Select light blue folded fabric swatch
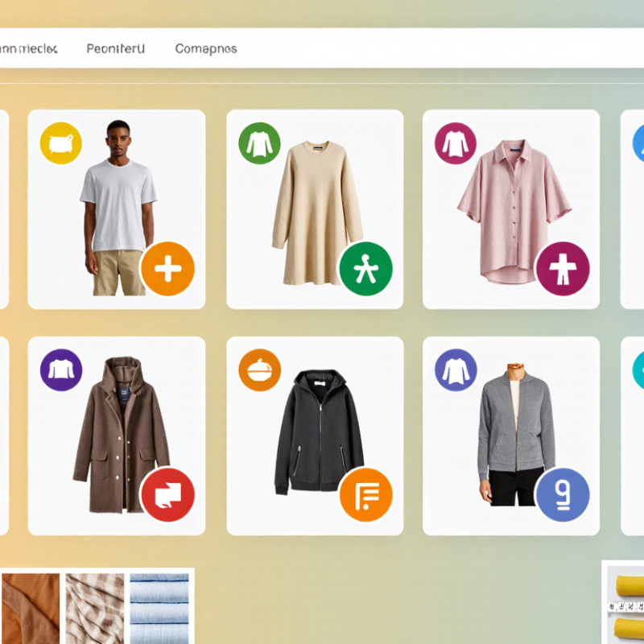The image size is (644, 644). pos(159,609)
